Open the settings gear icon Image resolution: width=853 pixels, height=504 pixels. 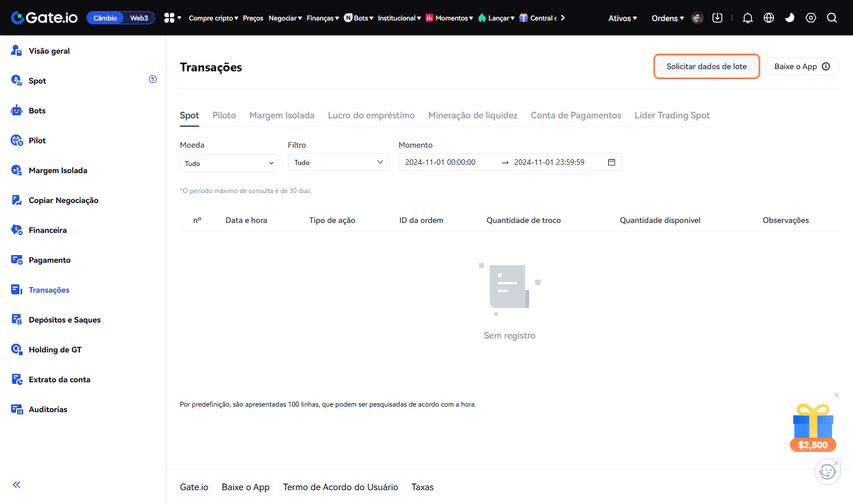click(811, 18)
